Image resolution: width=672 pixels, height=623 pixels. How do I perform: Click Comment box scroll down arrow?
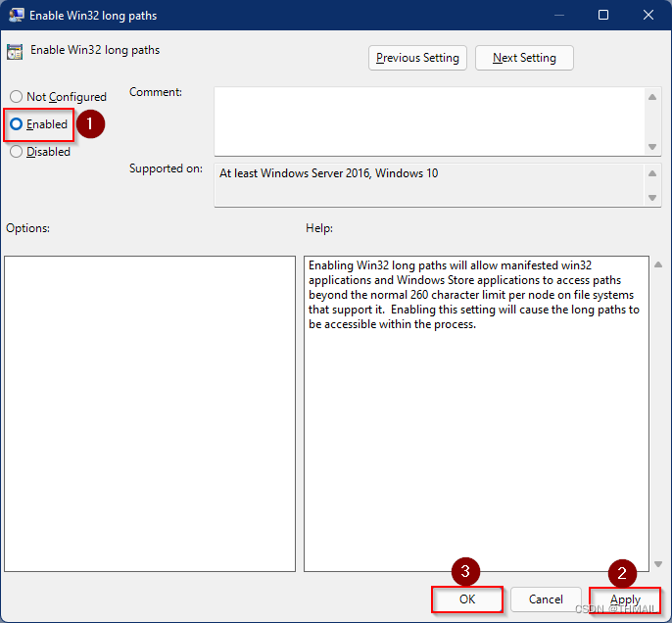click(x=652, y=147)
